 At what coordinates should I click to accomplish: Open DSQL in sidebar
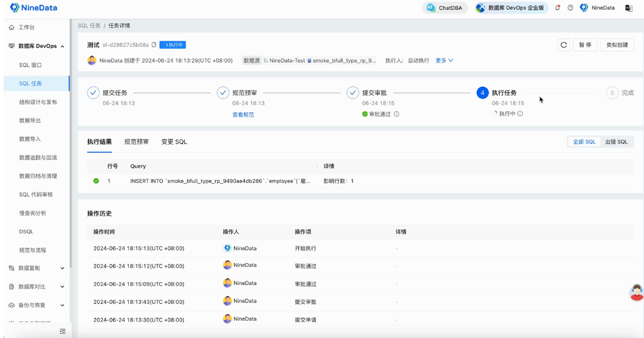[x=26, y=232]
